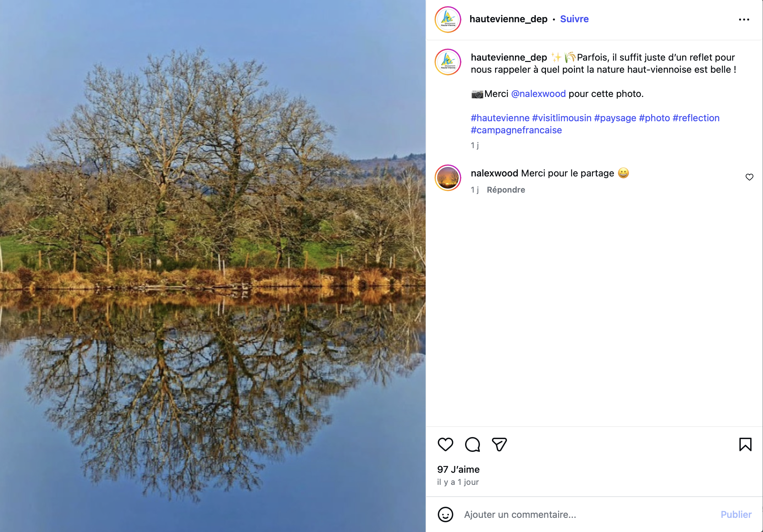
Task: Reply to nalexwood's comment via Répondre
Action: click(506, 190)
